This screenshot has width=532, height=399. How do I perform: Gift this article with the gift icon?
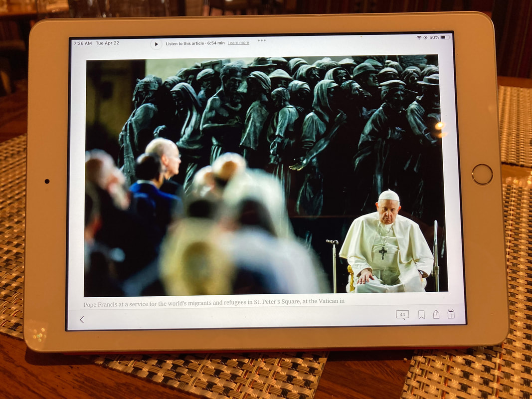coord(451,314)
